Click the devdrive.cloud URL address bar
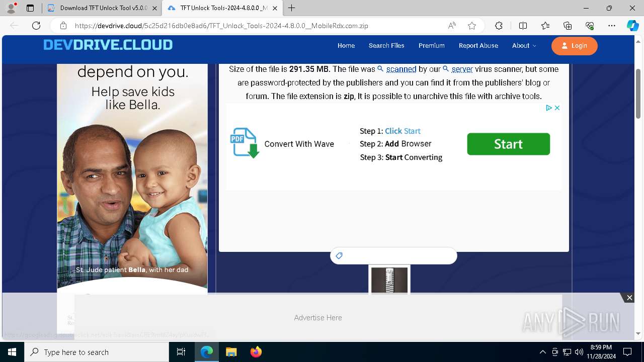Viewport: 644px width, 362px height. (x=221, y=26)
